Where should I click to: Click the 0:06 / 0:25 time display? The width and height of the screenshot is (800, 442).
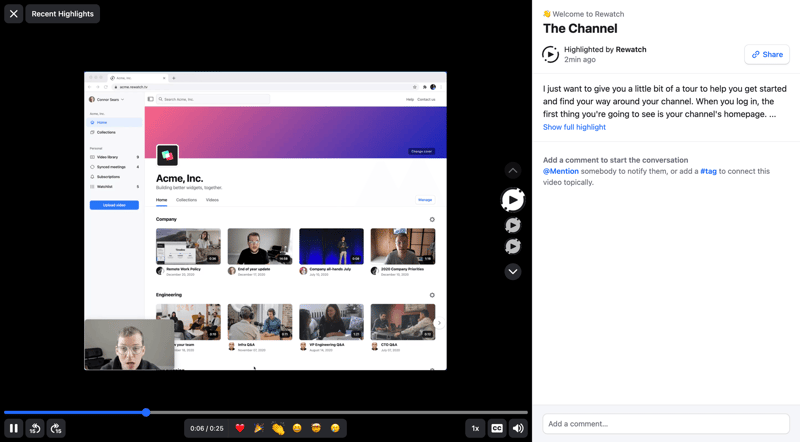click(x=207, y=428)
